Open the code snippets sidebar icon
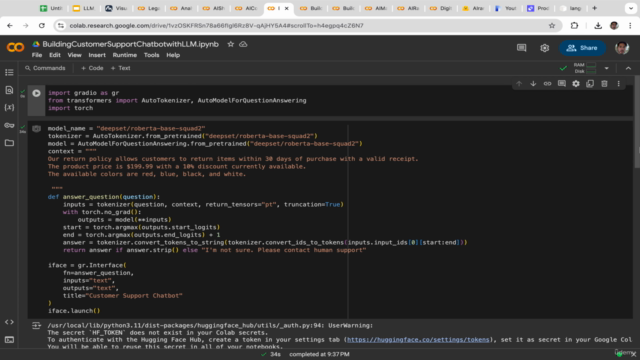Viewport: 640px width, 360px height. coord(9,322)
